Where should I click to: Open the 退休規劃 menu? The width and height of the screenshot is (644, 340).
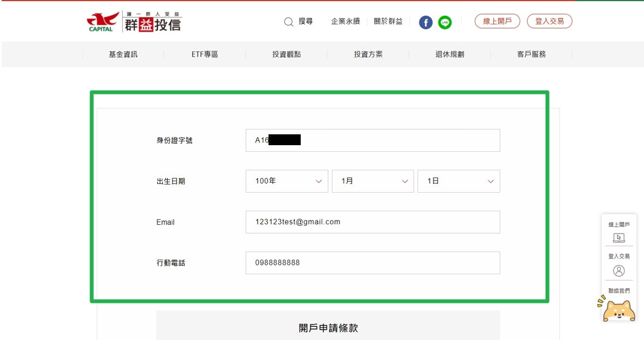(450, 54)
